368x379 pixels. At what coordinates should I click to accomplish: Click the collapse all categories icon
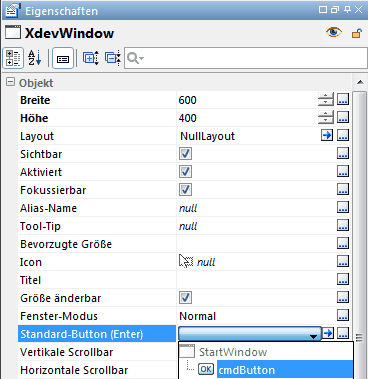[113, 58]
